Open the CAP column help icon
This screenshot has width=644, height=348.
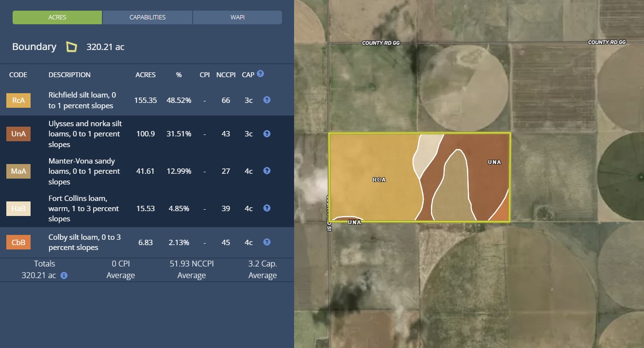[261, 74]
